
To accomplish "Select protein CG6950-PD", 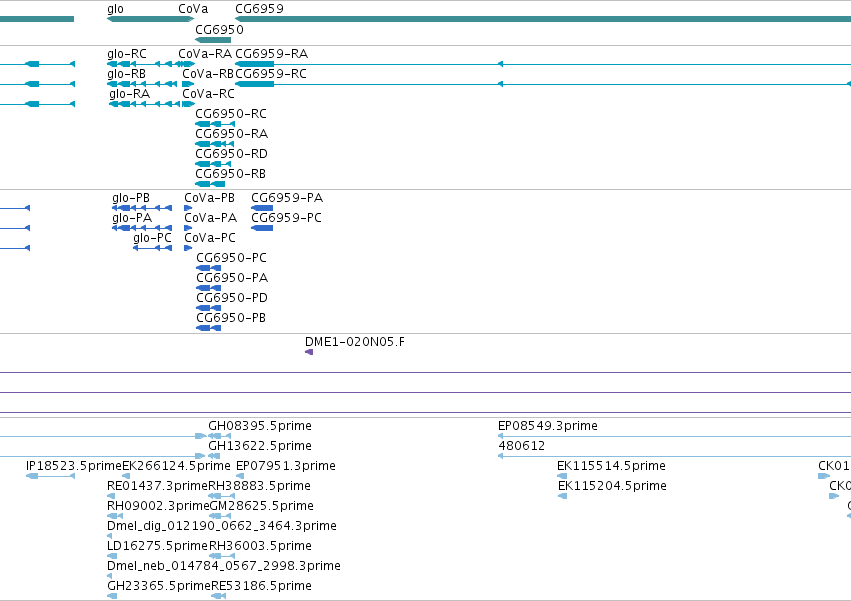I will tap(232, 298).
